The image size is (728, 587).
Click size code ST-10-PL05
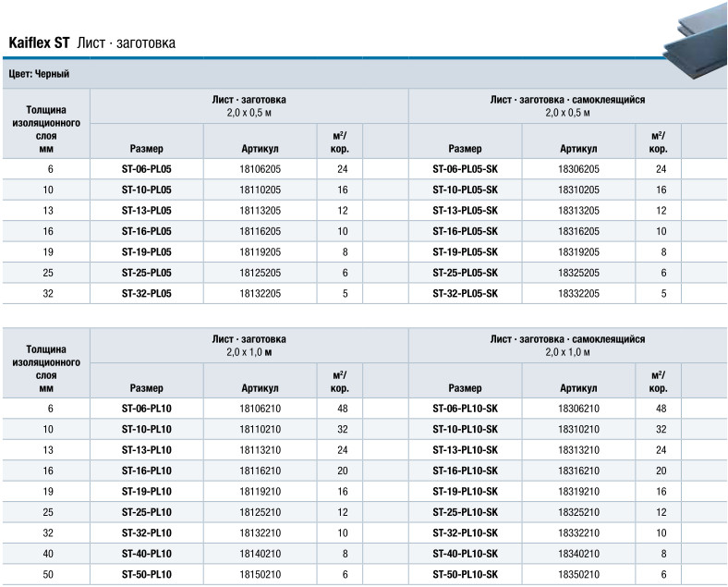(147, 190)
